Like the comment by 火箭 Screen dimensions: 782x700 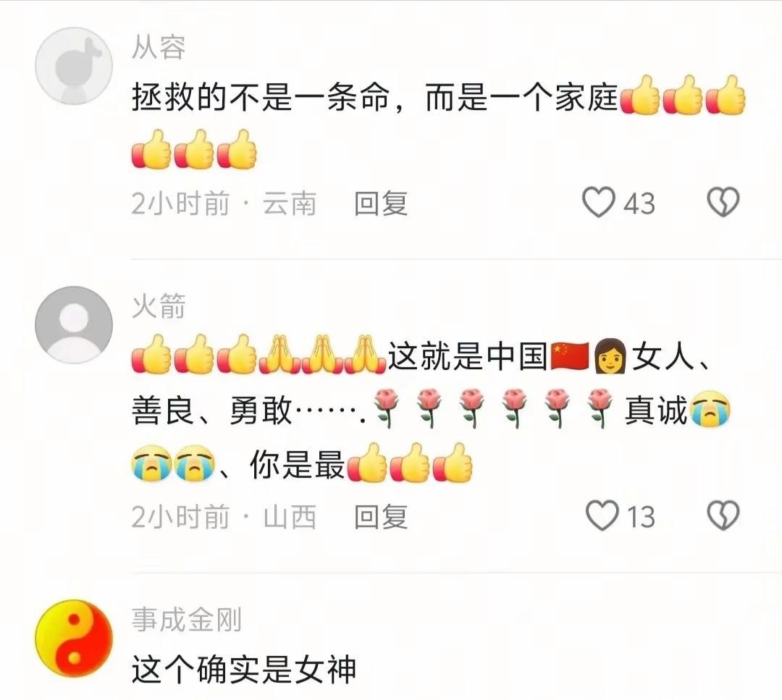tap(602, 515)
